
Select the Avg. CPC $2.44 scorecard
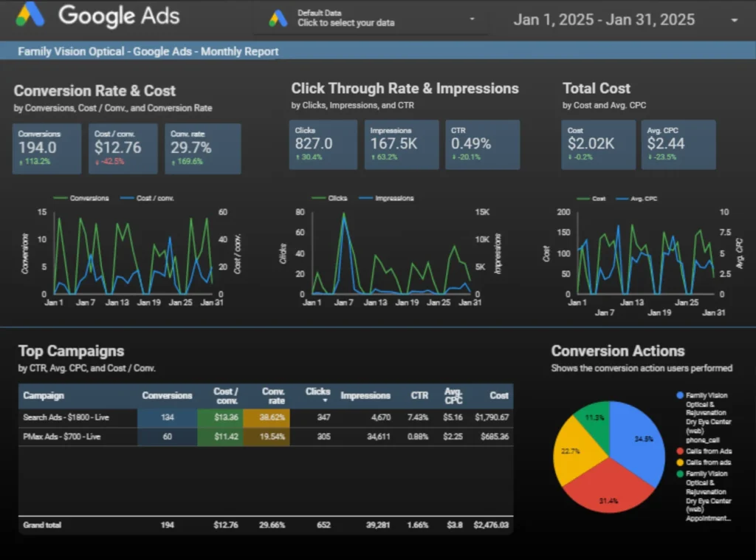coord(678,145)
